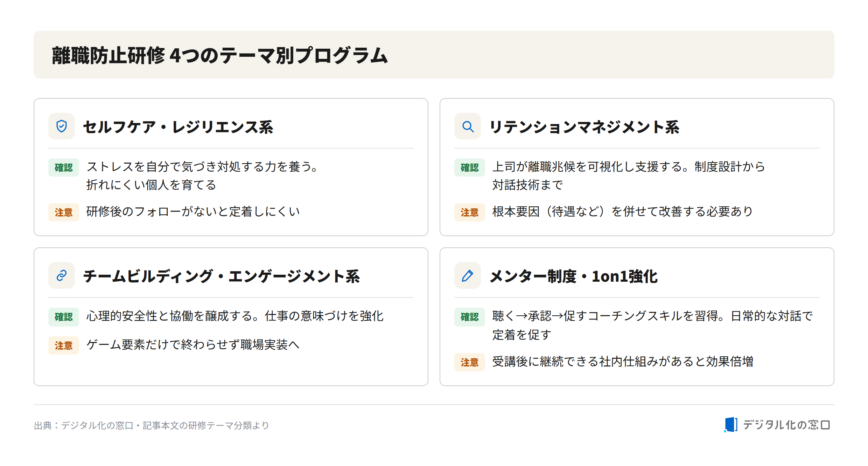The image size is (868, 466).
Task: Select the green 確認 badge in チームビルディング card
Action: point(64,317)
